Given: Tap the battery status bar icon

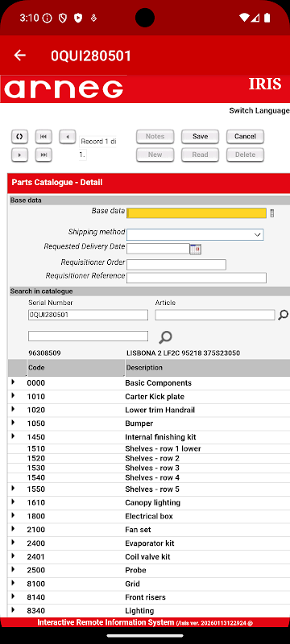Looking at the screenshot, I should point(267,18).
